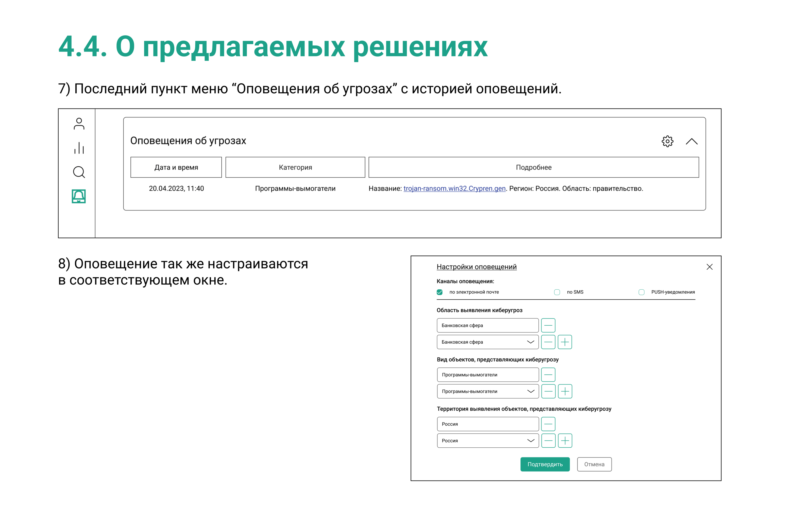Enable the 'по SMS' checkbox
This screenshot has width=812, height=510.
point(557,292)
